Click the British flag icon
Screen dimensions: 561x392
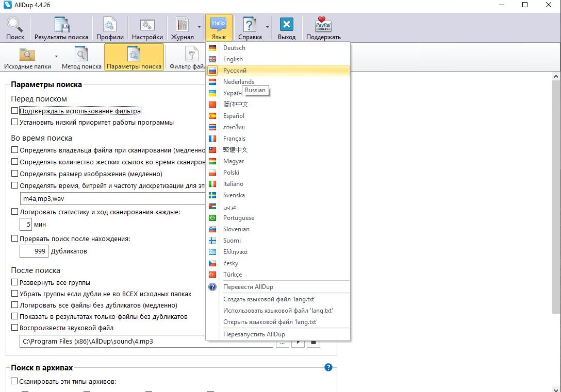point(212,59)
